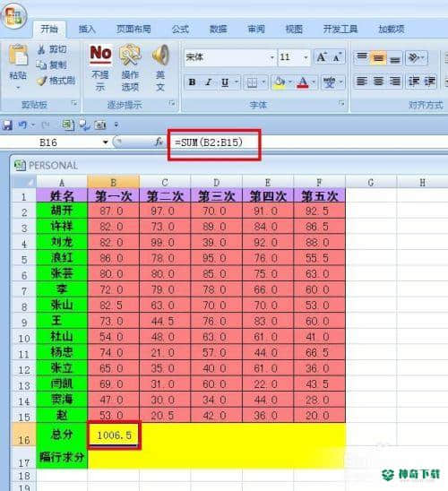Screen dimensions: 448x491
Task: Open the round Office button
Action: 14,15
